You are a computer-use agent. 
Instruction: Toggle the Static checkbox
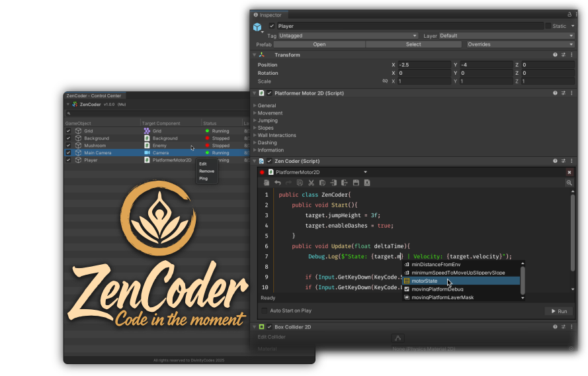(548, 26)
